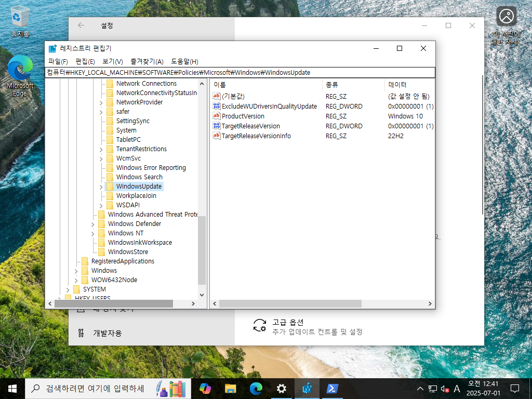Click the network tray icon
This screenshot has width=532, height=399.
(x=433, y=389)
